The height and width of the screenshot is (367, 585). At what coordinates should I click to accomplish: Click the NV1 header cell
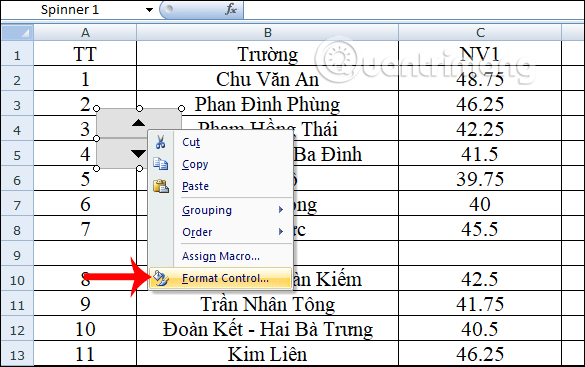coord(480,53)
